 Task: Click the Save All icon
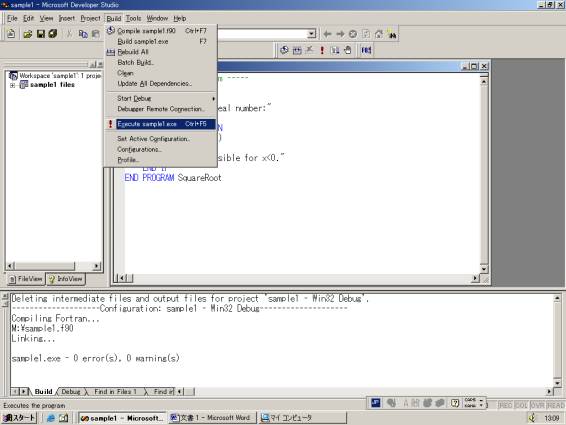tap(53, 34)
